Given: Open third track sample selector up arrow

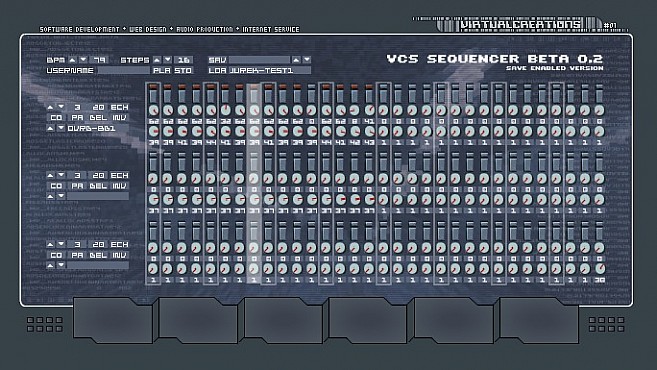Looking at the screenshot, I should pos(50,265).
